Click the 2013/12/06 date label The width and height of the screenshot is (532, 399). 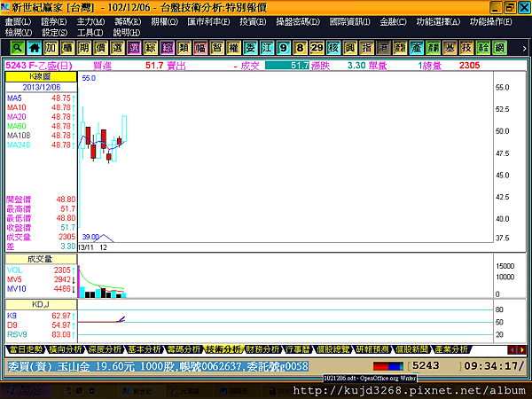42,87
